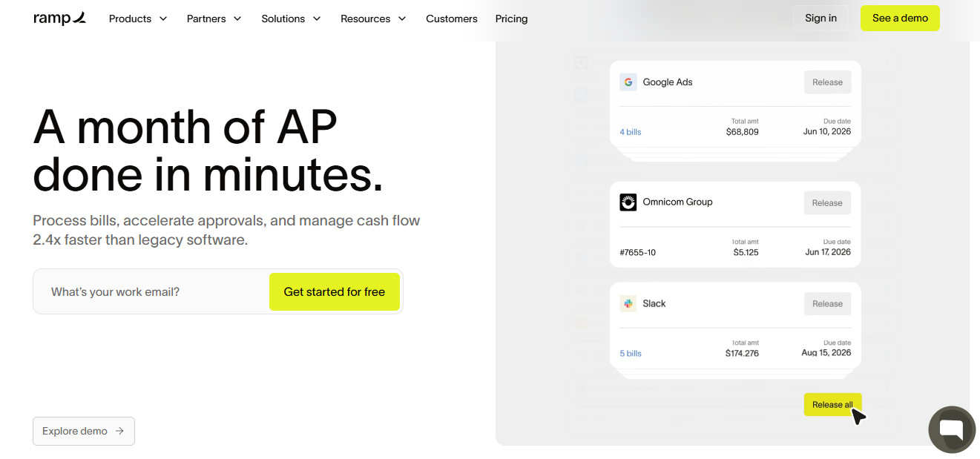The height and width of the screenshot is (459, 980).
Task: Expand the Products menu chevron
Action: (163, 19)
